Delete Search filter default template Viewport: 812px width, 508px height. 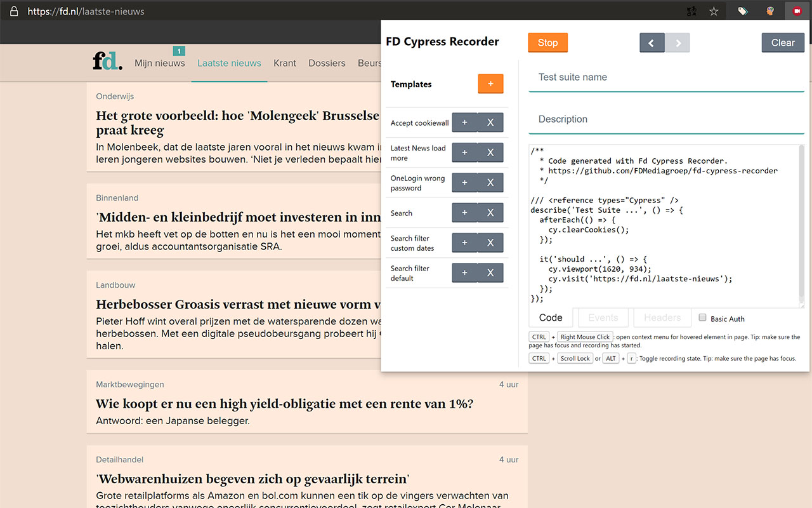[490, 272]
